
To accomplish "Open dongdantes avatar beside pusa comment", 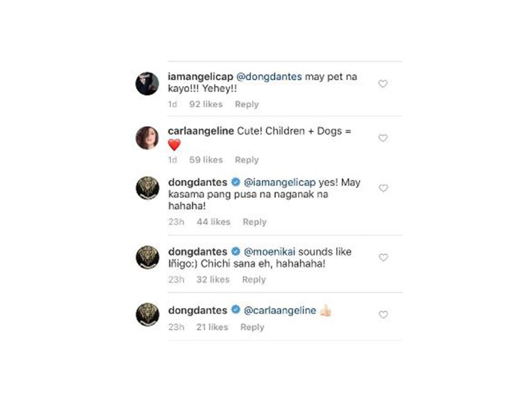I will click(147, 188).
